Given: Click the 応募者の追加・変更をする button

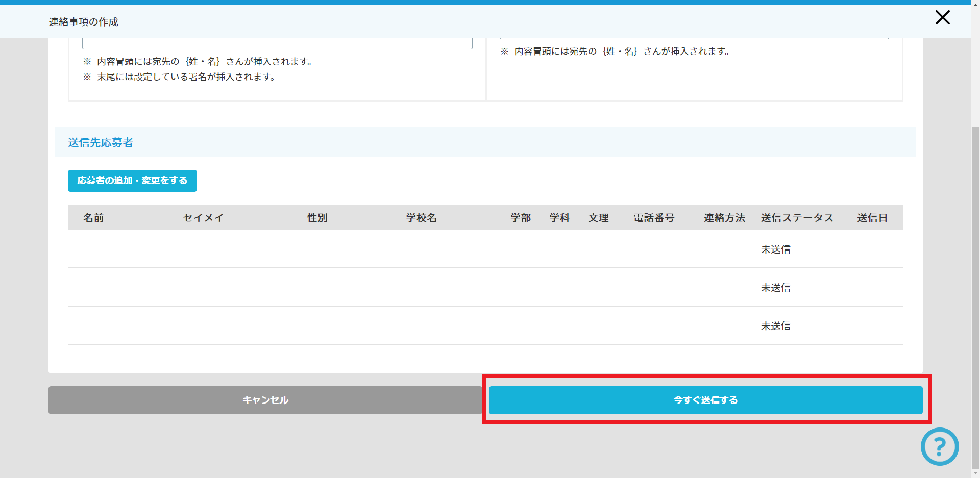Looking at the screenshot, I should pyautogui.click(x=132, y=181).
